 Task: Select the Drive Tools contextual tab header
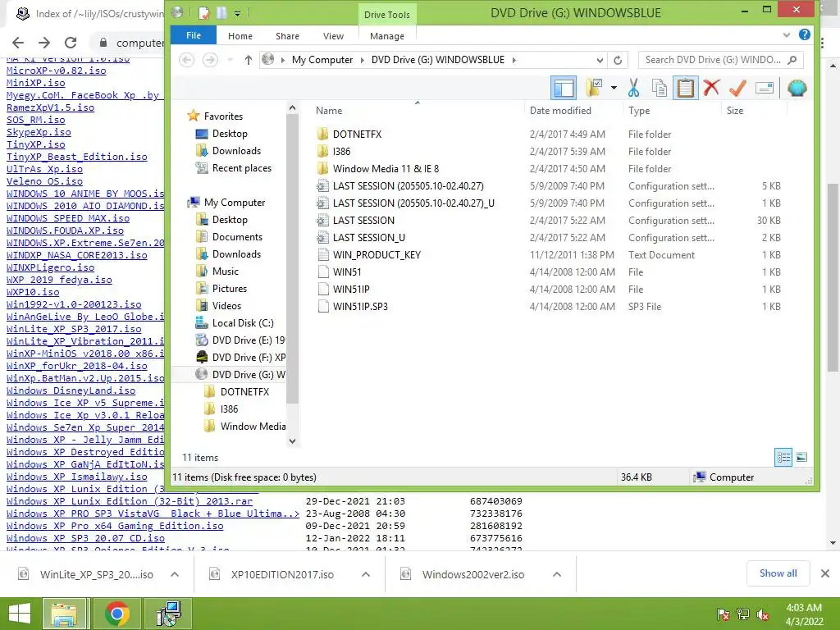tap(387, 15)
